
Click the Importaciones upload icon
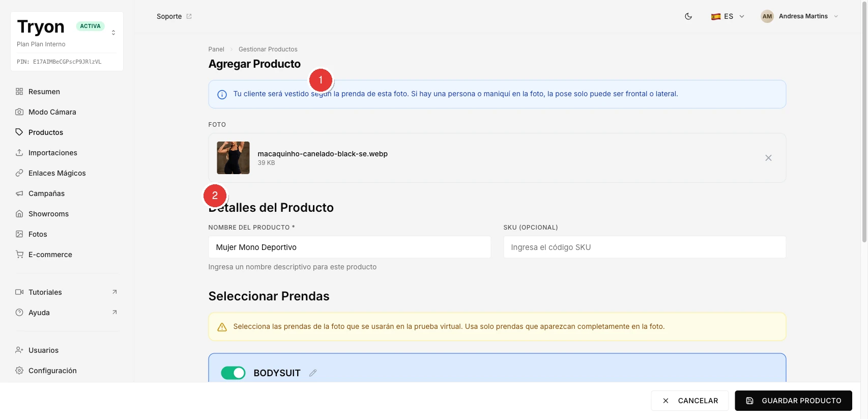click(x=19, y=153)
